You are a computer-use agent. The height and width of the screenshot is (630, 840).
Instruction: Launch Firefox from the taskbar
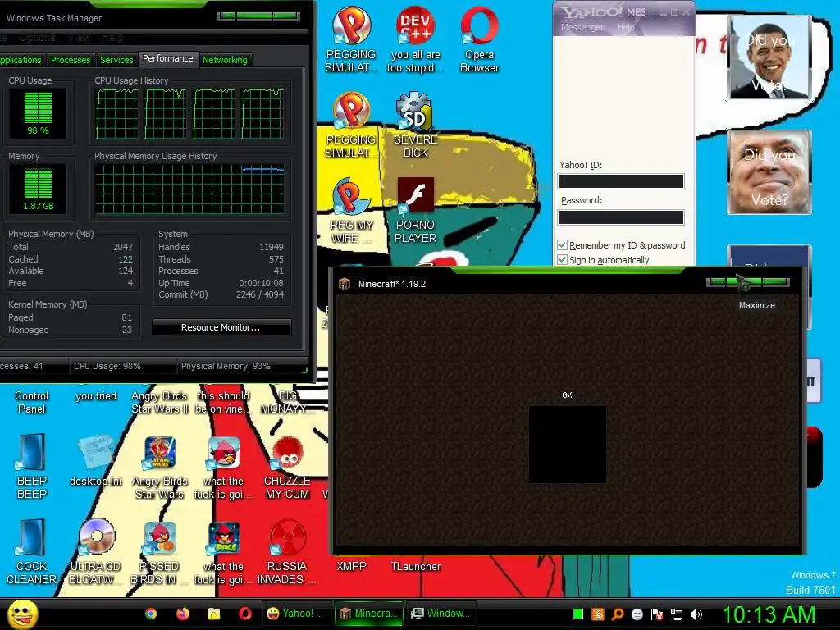pyautogui.click(x=183, y=614)
